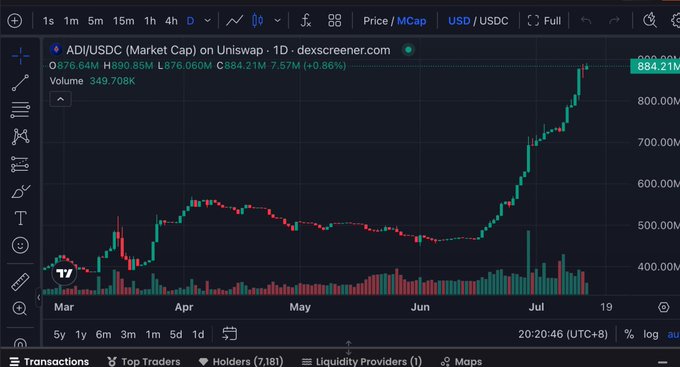Open the go to date calendar icon
This screenshot has height=367, width=680.
coord(229,334)
